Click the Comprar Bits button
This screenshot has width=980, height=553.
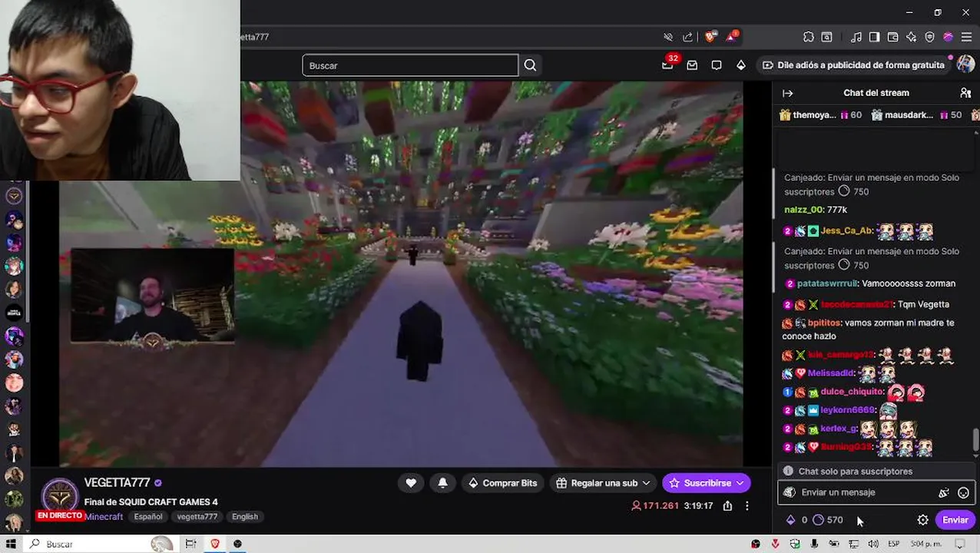pos(502,483)
